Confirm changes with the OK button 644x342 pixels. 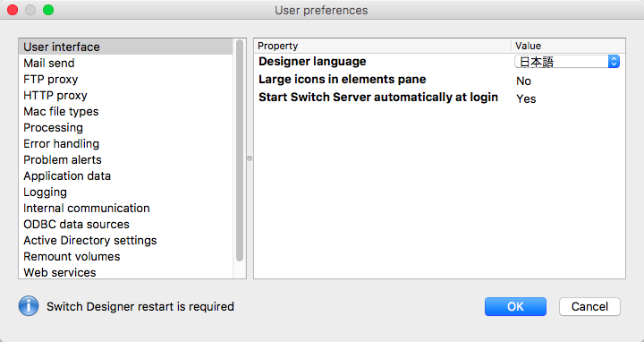point(515,307)
